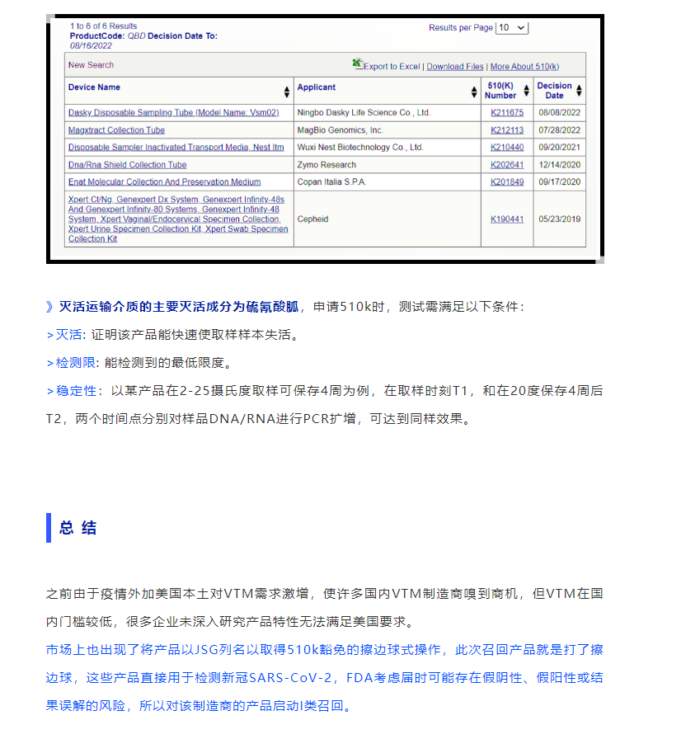Image resolution: width=700 pixels, height=739 pixels.
Task: Open 510(k) number K212113
Action: click(507, 130)
